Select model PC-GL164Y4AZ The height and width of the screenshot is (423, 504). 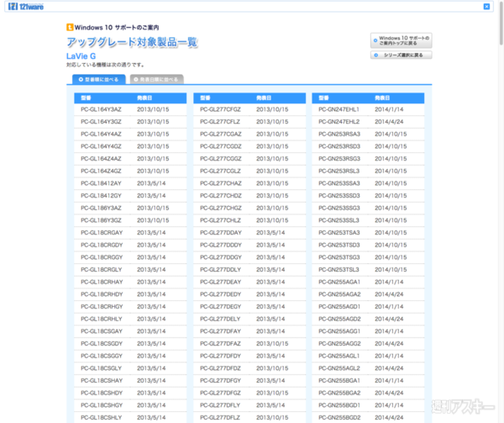101,134
